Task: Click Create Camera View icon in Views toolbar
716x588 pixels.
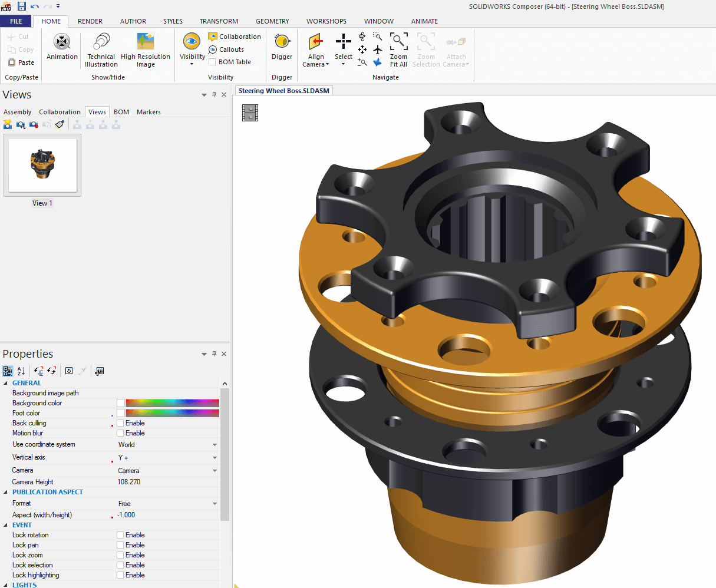Action: (x=21, y=124)
